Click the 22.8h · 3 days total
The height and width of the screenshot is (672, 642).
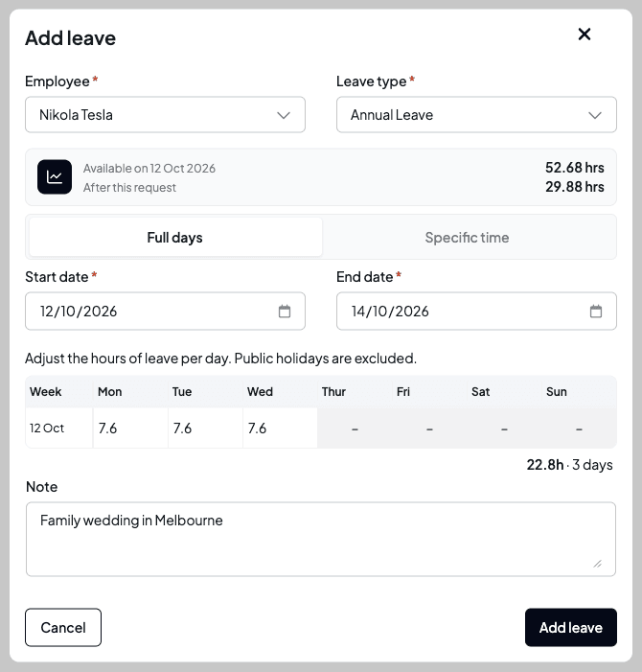[569, 465]
